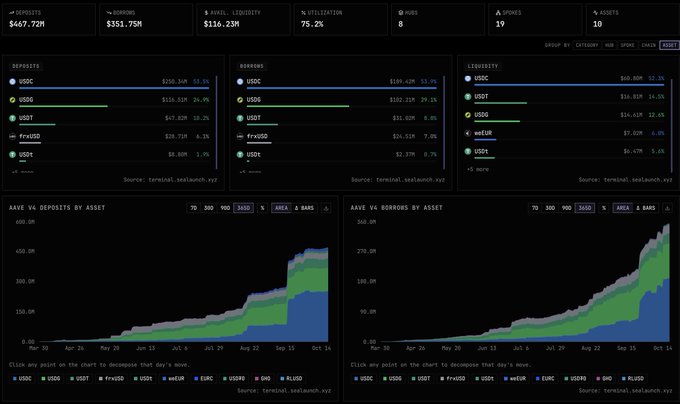The width and height of the screenshot is (680, 404).
Task: Click the Borrows trend icon in stats card
Action: pyautogui.click(x=109, y=13)
